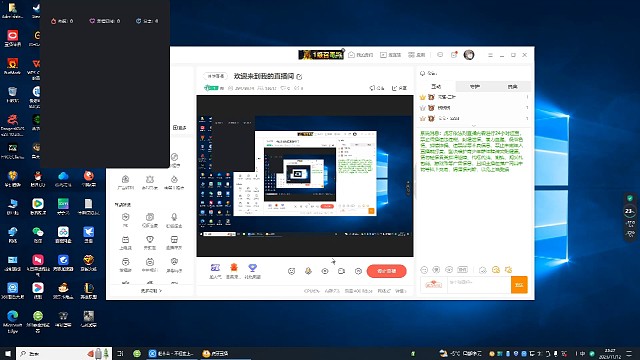
Task: Open the green browser icon on taskbar
Action: click(137, 353)
